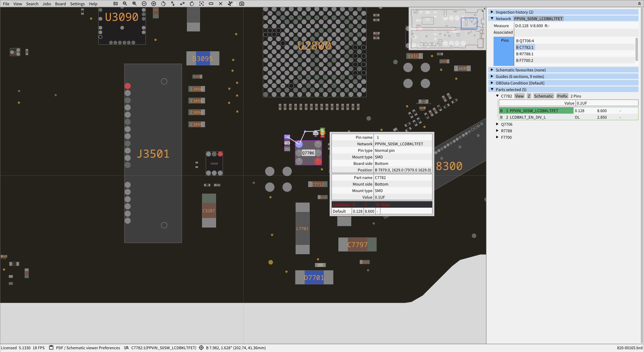Select pin B R7788:1 in the Pins list
Viewport: 644px width, 352px height.
coord(525,54)
